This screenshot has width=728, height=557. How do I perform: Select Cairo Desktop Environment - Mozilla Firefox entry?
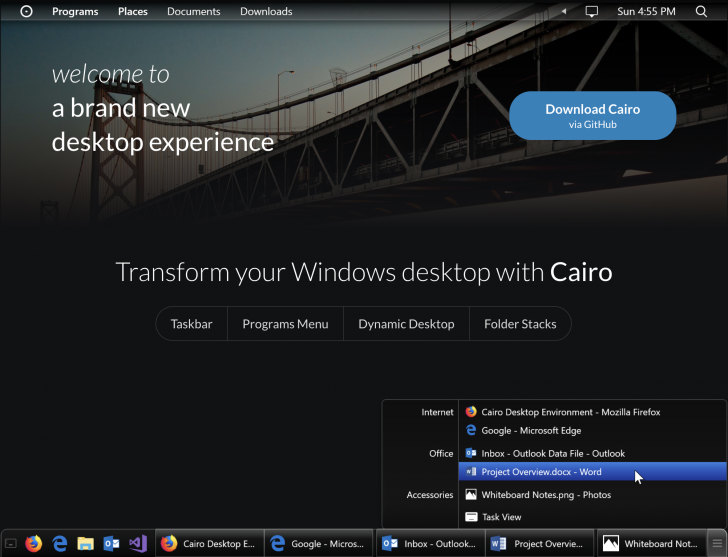[x=592, y=412]
